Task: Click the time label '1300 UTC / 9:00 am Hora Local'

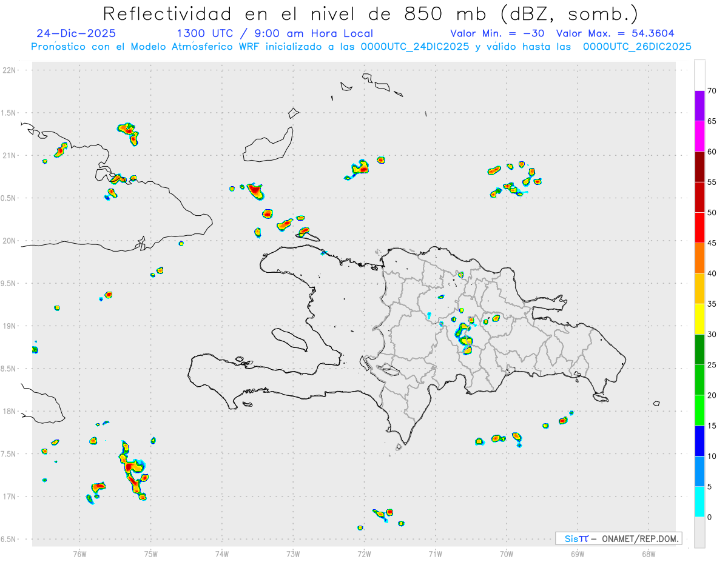Action: [x=275, y=33]
